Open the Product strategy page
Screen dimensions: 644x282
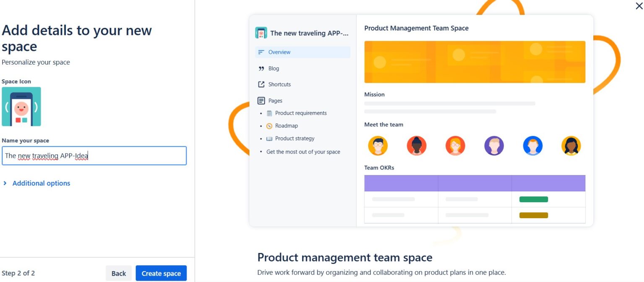pyautogui.click(x=295, y=138)
